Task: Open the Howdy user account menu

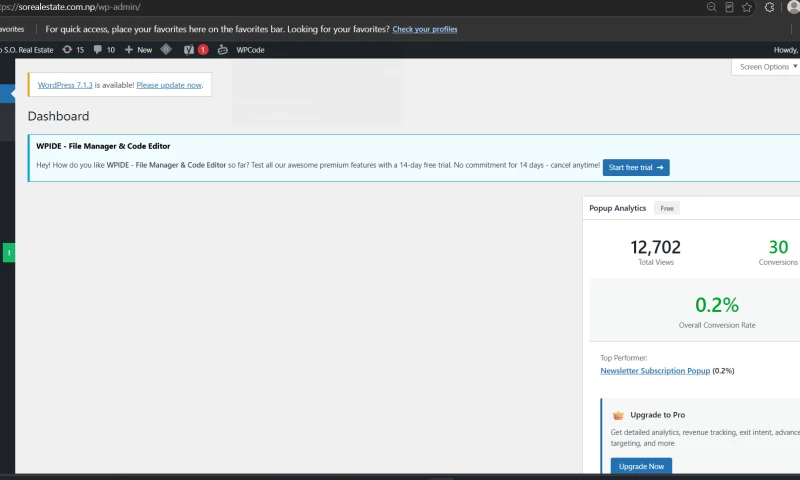Action: 786,50
